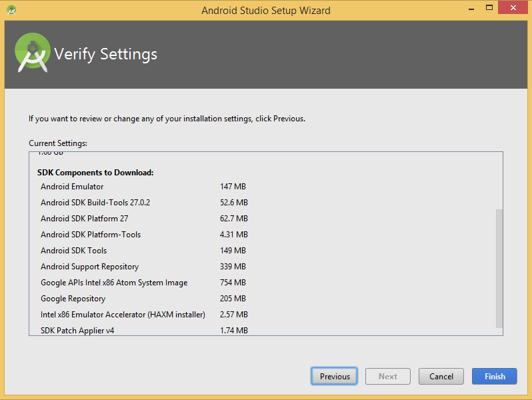532x400 pixels.
Task: Select Intel x86 Emulator Accelerator HAXM entry
Action: (123, 315)
